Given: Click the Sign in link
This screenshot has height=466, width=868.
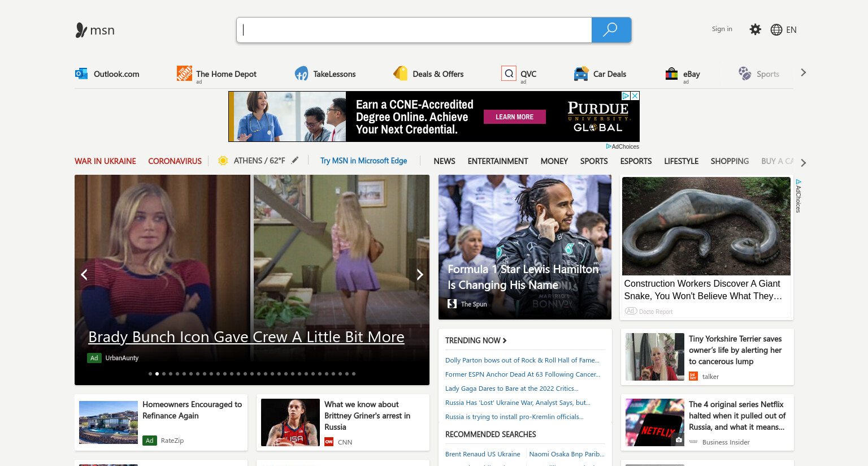Looking at the screenshot, I should 722,29.
